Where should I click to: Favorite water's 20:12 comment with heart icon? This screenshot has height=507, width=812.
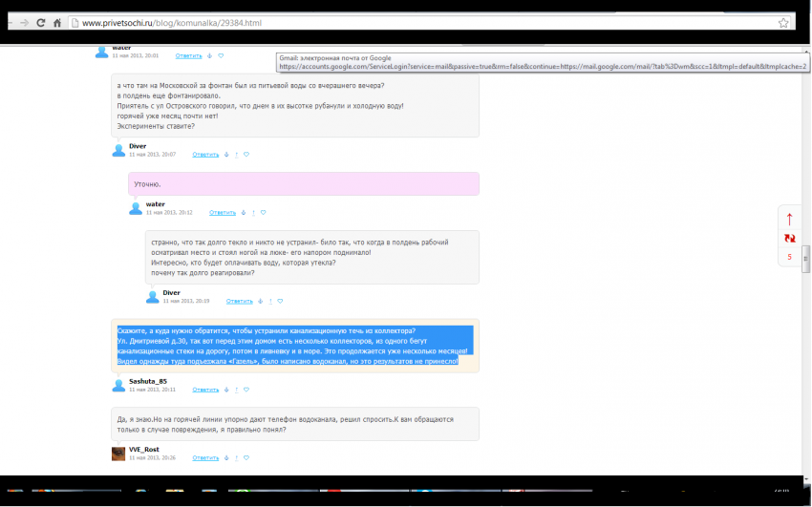pyautogui.click(x=264, y=212)
